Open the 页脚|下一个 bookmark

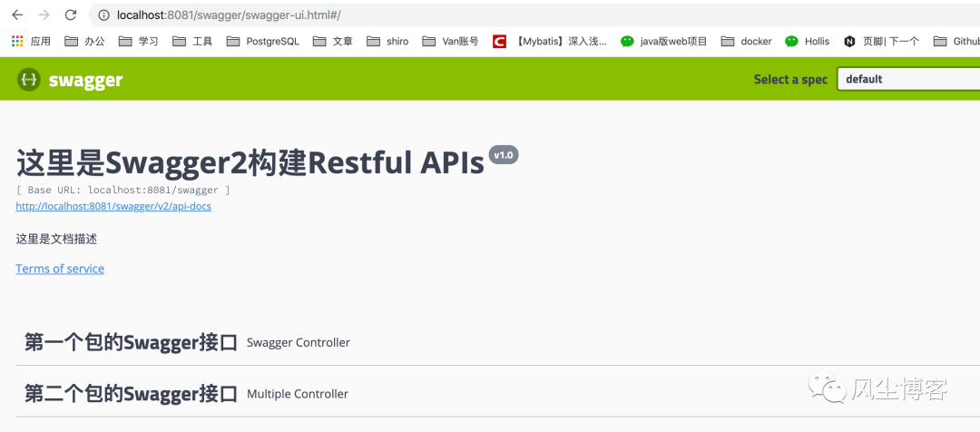click(881, 41)
